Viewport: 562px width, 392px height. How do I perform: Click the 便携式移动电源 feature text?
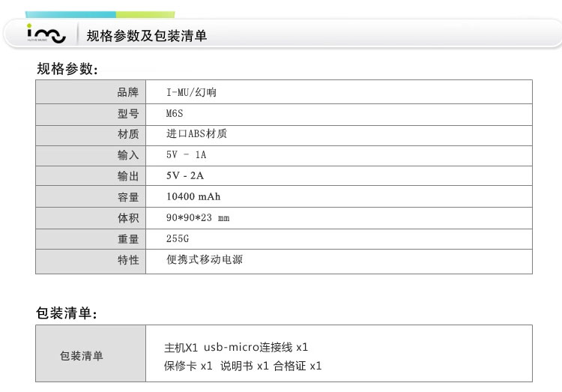(205, 260)
